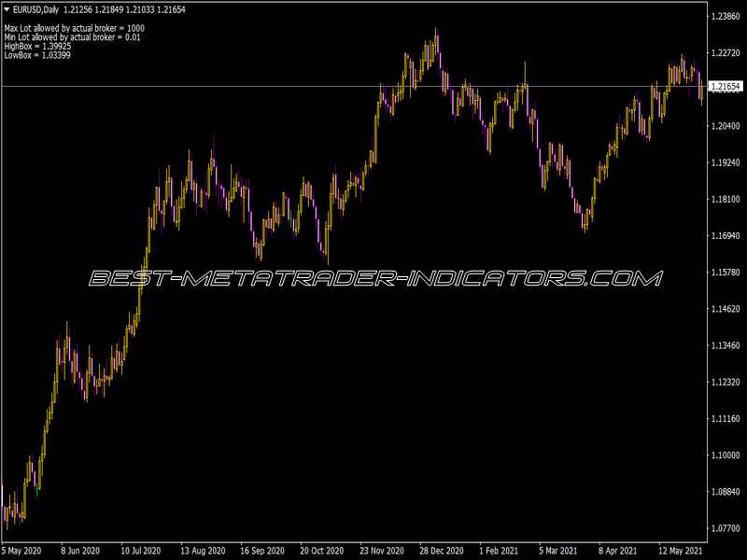The height and width of the screenshot is (560, 747).
Task: Click the 8 Jun 2020 date label
Action: [80, 551]
